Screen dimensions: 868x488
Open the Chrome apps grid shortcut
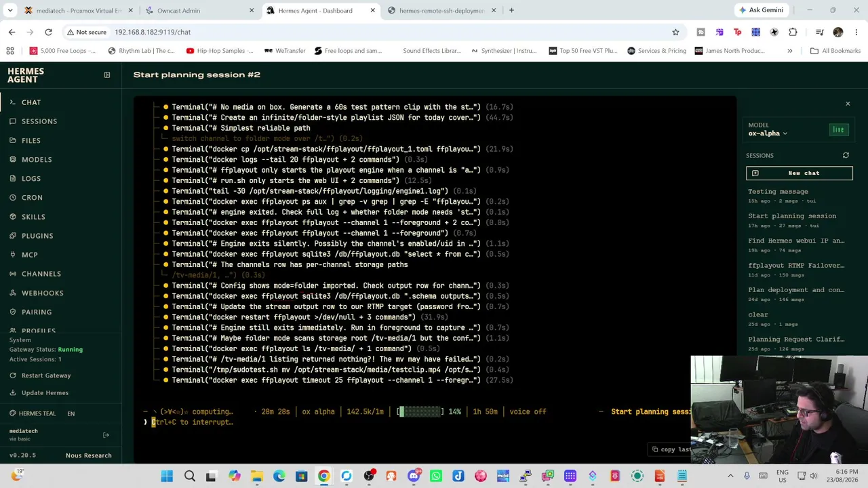pyautogui.click(x=10, y=51)
